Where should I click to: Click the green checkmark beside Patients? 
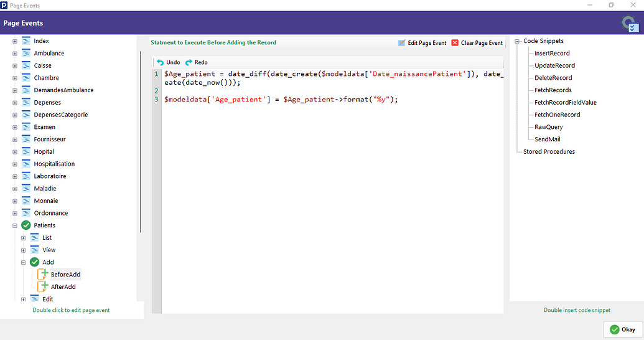click(26, 225)
